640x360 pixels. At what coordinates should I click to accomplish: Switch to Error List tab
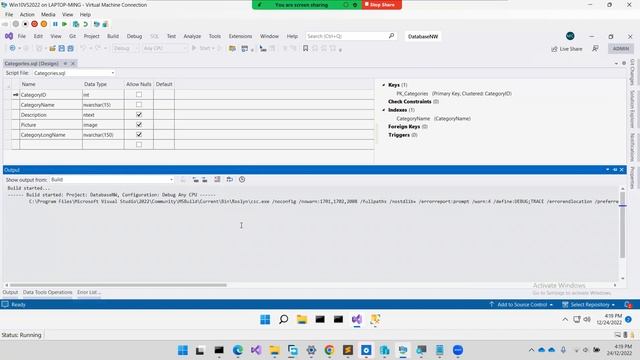(89, 292)
